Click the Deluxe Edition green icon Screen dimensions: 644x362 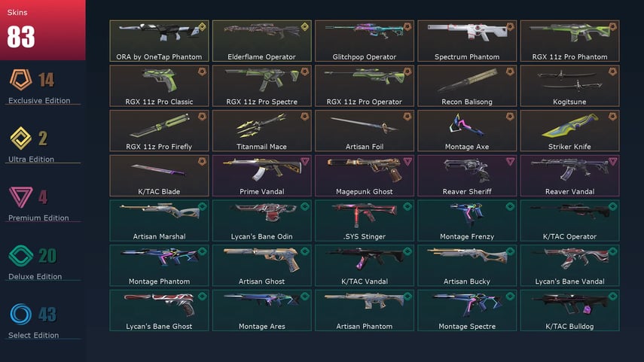[20, 256]
